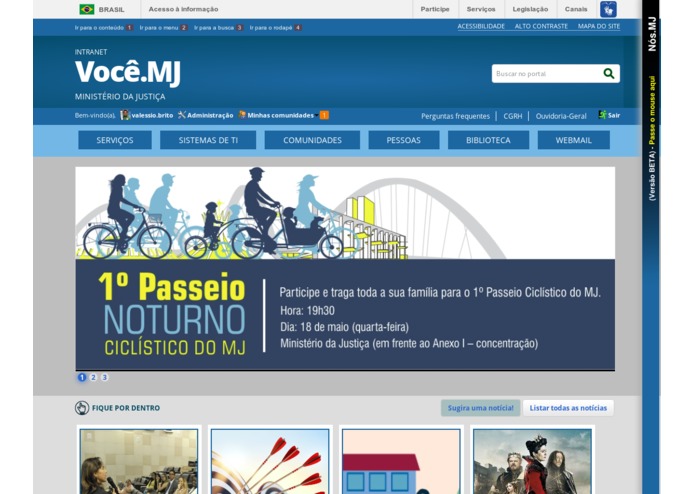Click the Brazil flag icon

point(86,9)
